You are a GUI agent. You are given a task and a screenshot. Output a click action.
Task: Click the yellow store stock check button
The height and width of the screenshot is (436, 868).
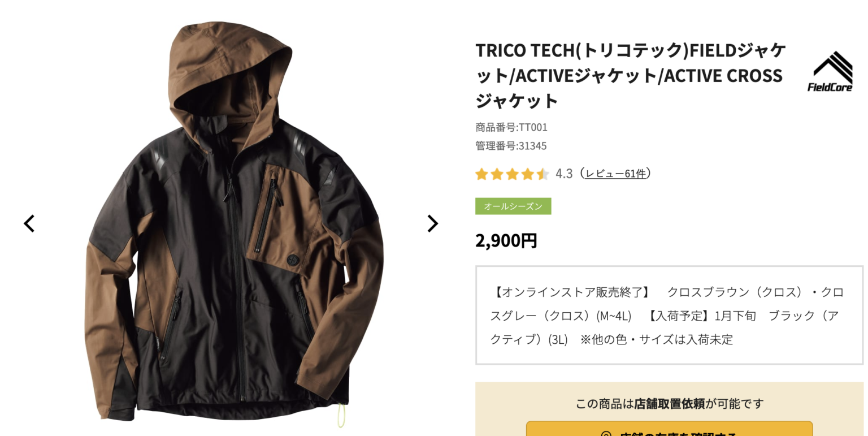click(x=669, y=429)
